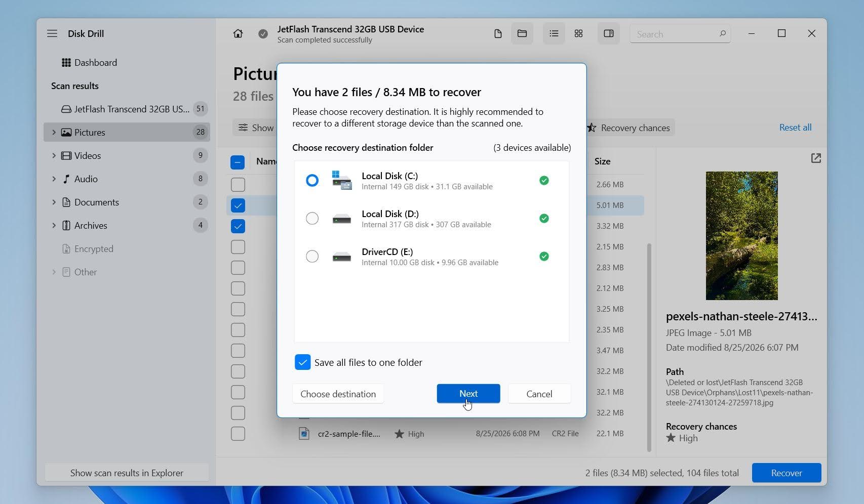The width and height of the screenshot is (864, 504).
Task: Click the star icon in the cr2-sample-file row
Action: pyautogui.click(x=399, y=434)
